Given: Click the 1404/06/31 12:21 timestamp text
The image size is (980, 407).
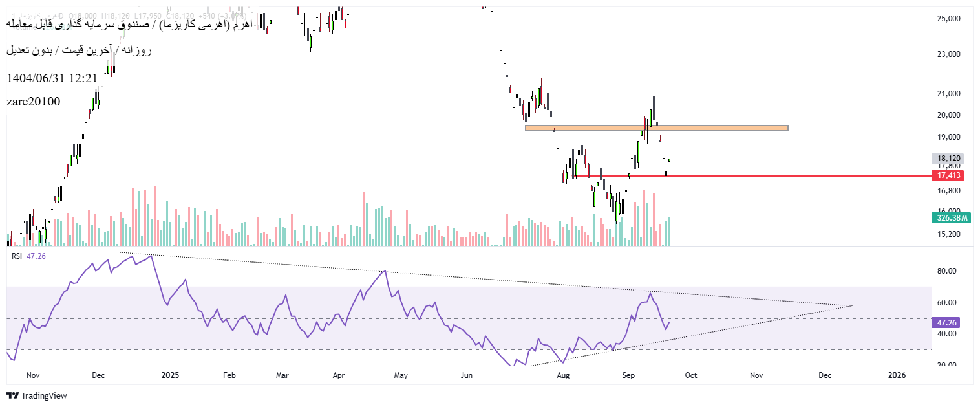Looking at the screenshot, I should 52,78.
